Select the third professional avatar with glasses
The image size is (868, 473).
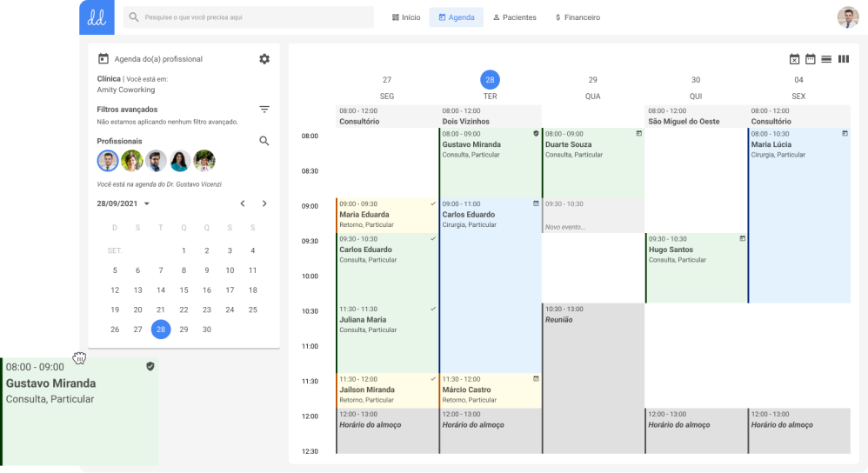pos(156,161)
